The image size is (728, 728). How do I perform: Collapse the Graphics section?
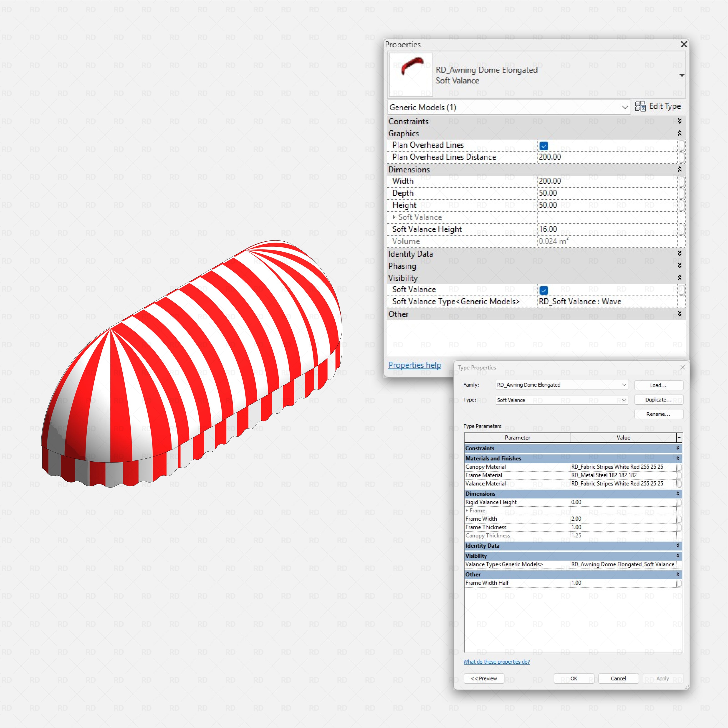pos(679,133)
